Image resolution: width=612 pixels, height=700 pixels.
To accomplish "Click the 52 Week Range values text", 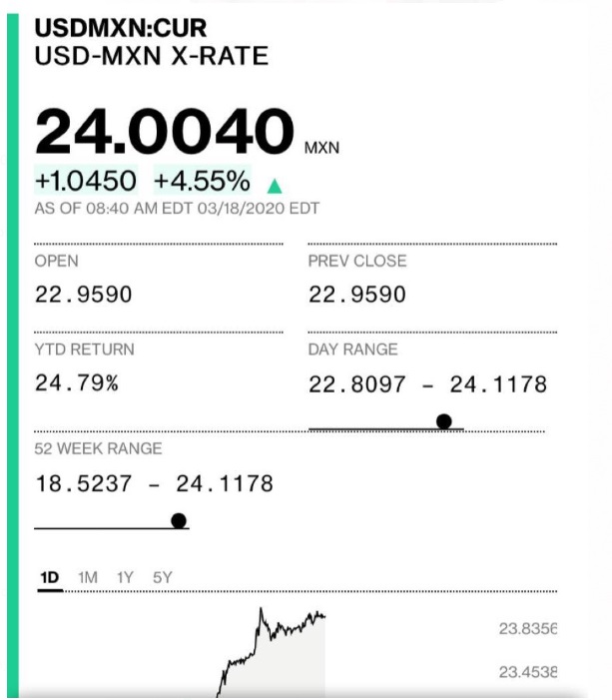I will click(x=154, y=483).
